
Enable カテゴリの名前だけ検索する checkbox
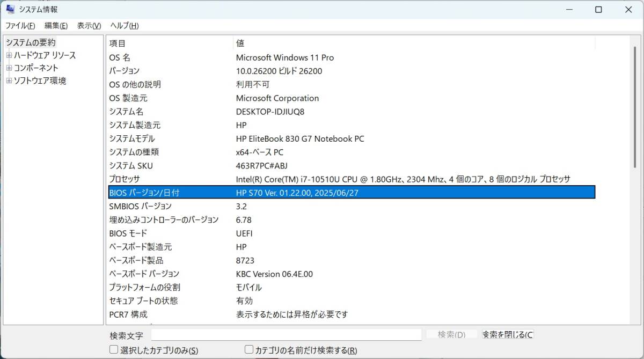click(x=249, y=350)
